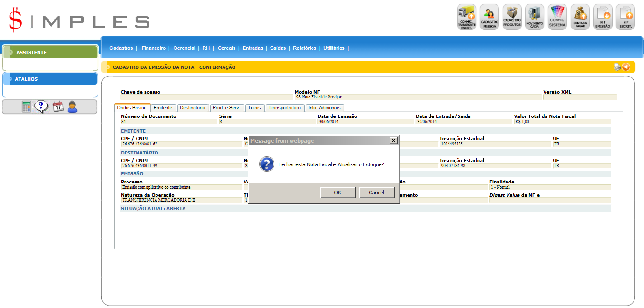The width and height of the screenshot is (644, 308).
Task: Open the NF Emissão icon
Action: coord(603,17)
